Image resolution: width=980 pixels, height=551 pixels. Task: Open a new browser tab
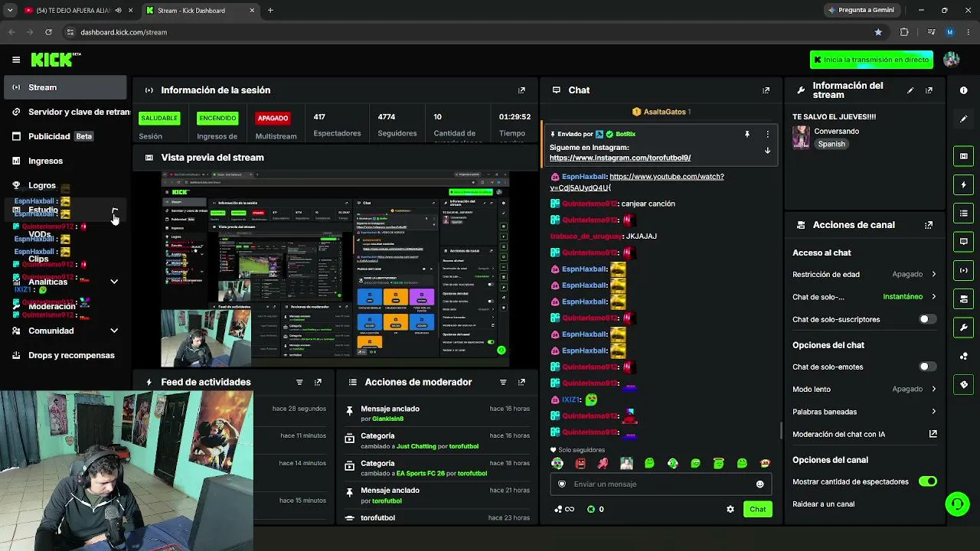pos(270,11)
